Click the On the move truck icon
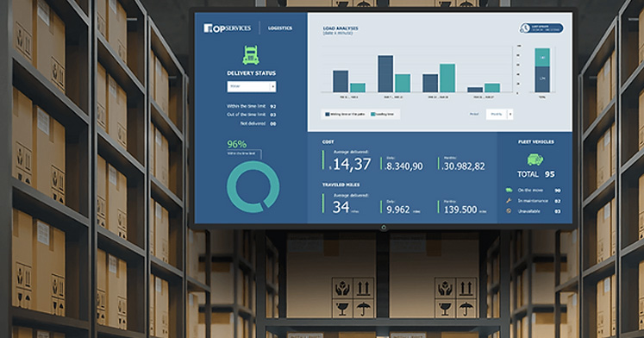 tap(509, 191)
